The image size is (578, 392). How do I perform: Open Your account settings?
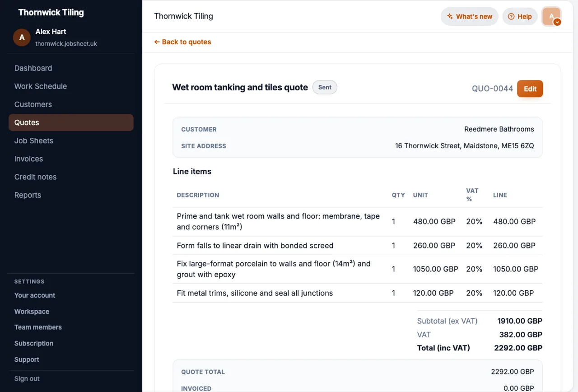point(35,295)
